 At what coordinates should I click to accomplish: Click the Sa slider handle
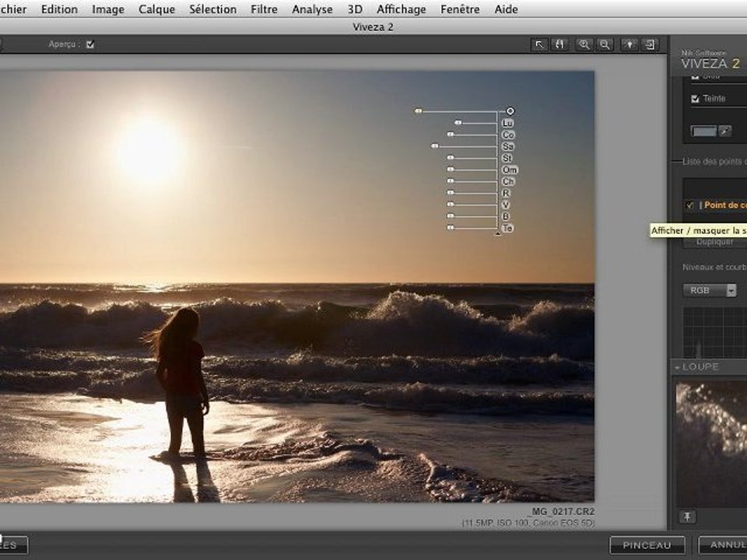[x=434, y=146]
